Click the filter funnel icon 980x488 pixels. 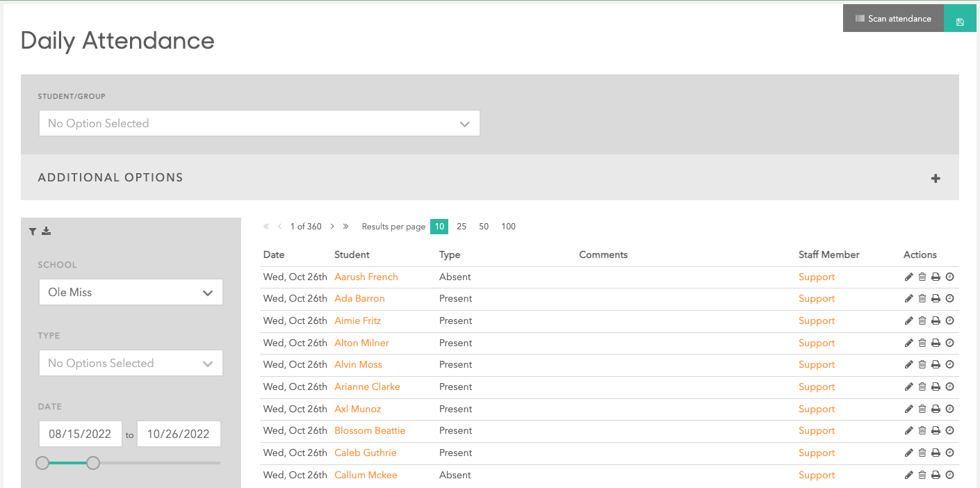33,231
